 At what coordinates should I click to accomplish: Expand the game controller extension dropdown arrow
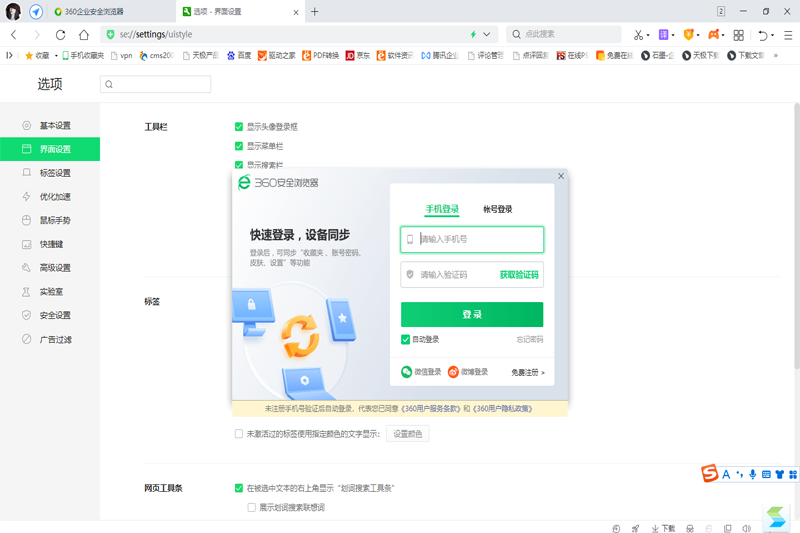(723, 35)
